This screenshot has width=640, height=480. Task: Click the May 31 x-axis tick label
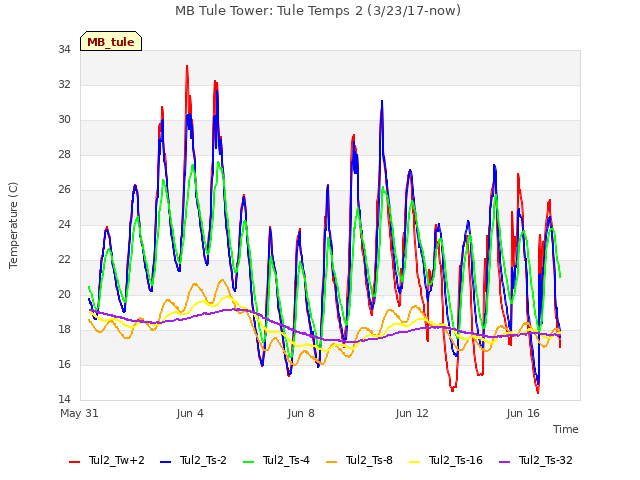tap(79, 413)
